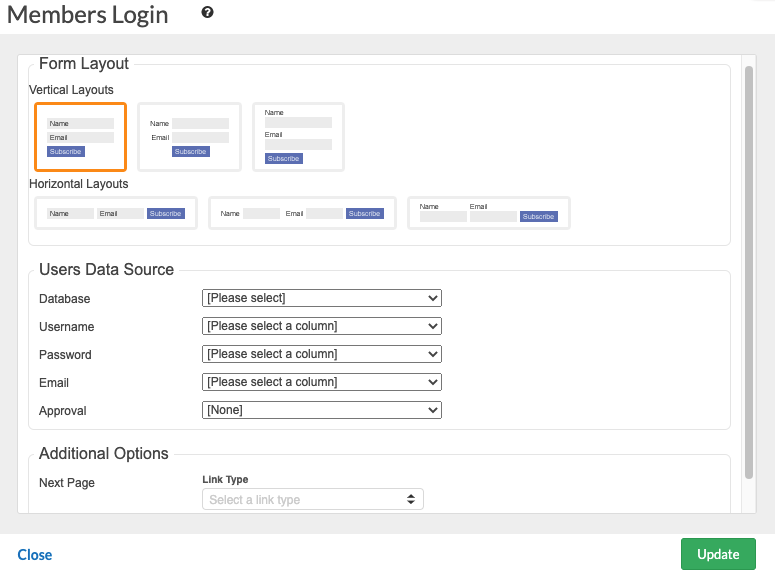Click the Next Page label
Screen dimensions: 775x572
(x=67, y=483)
